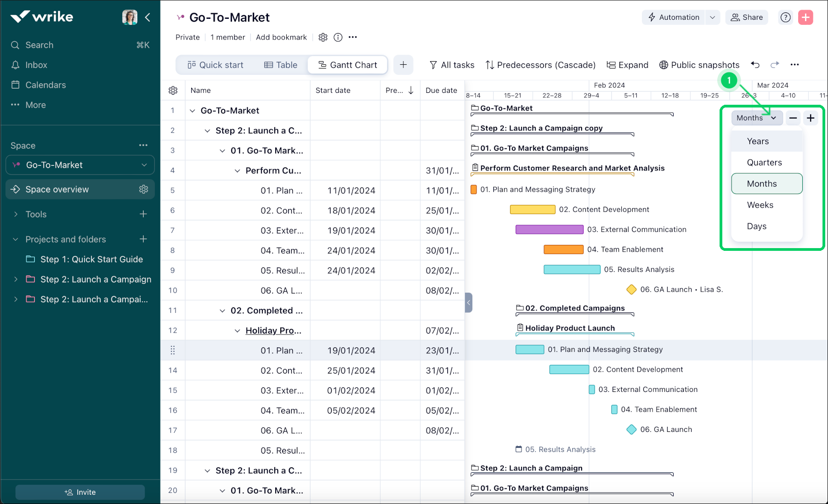Select Quarters from the timescale options
The height and width of the screenshot is (504, 828).
[x=764, y=162]
